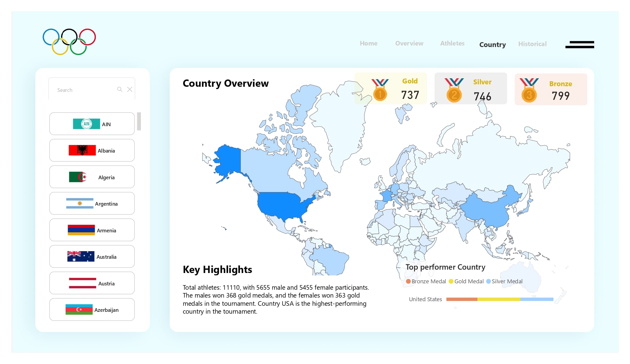Image resolution: width=630 pixels, height=364 pixels.
Task: Click the orange bronze segment of United States bar
Action: pos(461,299)
